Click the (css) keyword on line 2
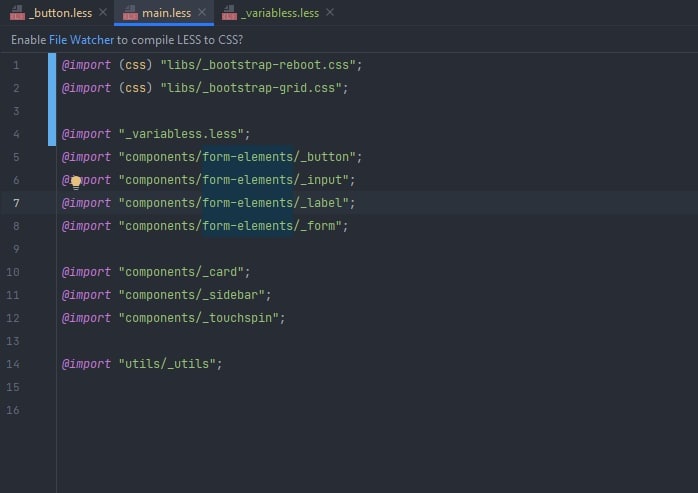Viewport: 698px width, 493px height. tap(135, 88)
